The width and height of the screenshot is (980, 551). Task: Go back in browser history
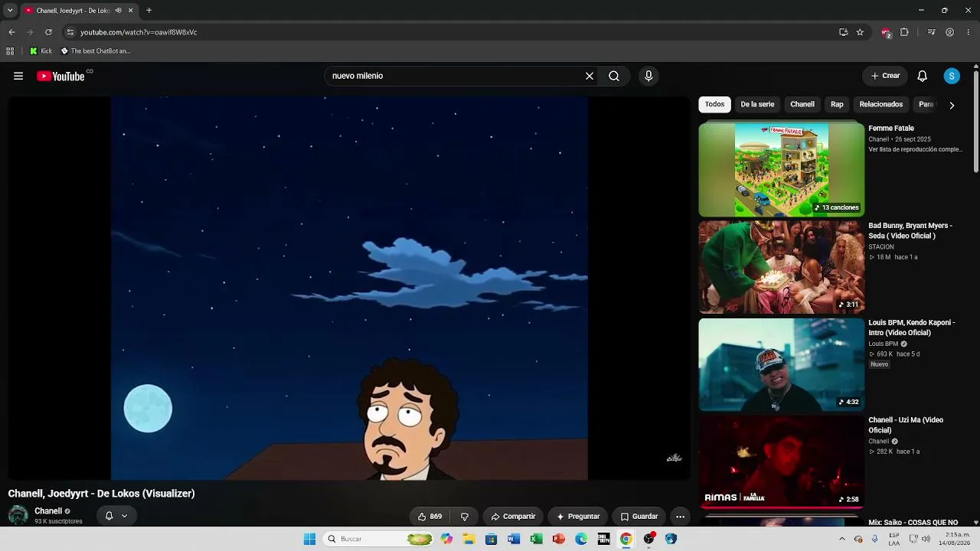pyautogui.click(x=11, y=32)
